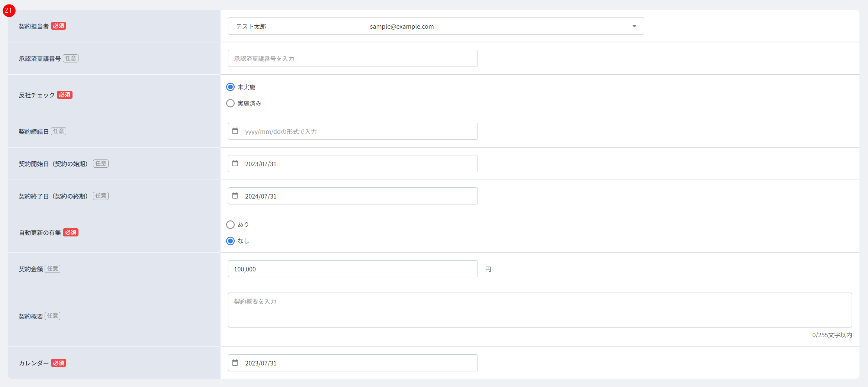Click calendar icon in 契約終了日 field
This screenshot has height=387, width=868.
235,196
